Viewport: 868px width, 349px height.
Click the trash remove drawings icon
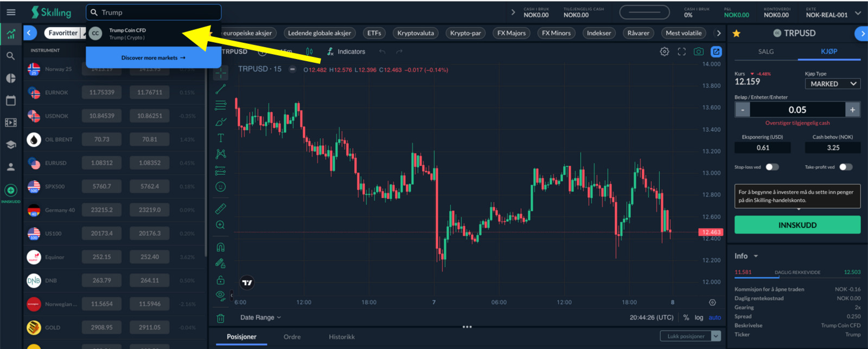pos(221,318)
